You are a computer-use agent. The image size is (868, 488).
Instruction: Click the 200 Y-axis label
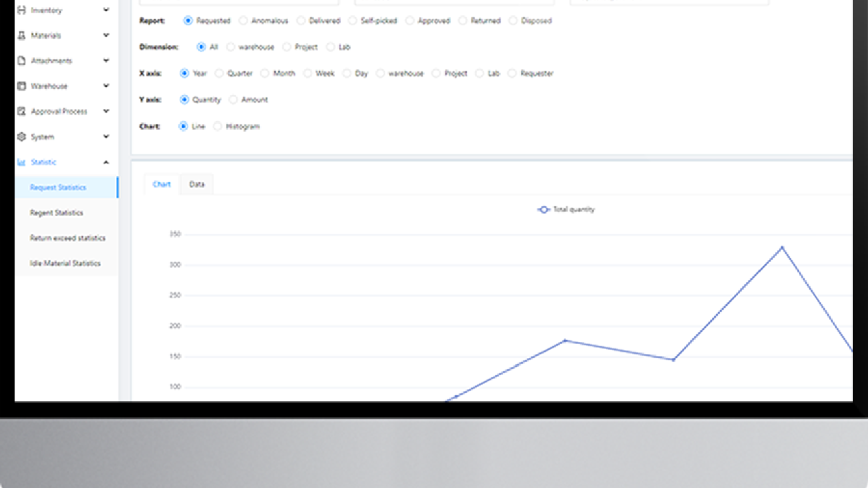[175, 326]
